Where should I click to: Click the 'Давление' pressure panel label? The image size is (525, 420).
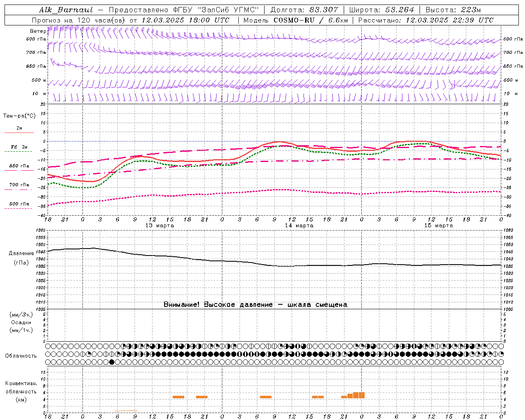(x=21, y=253)
